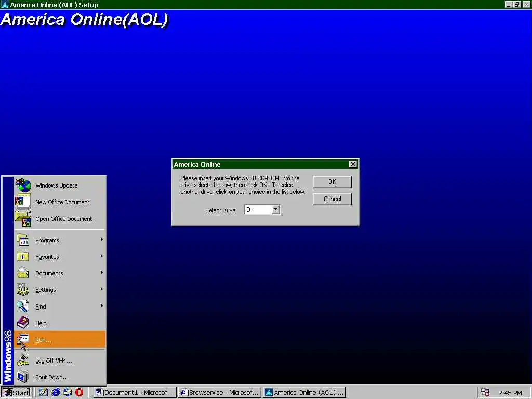Image resolution: width=532 pixels, height=399 pixels.
Task: Click the Documents folder icon
Action: point(23,273)
